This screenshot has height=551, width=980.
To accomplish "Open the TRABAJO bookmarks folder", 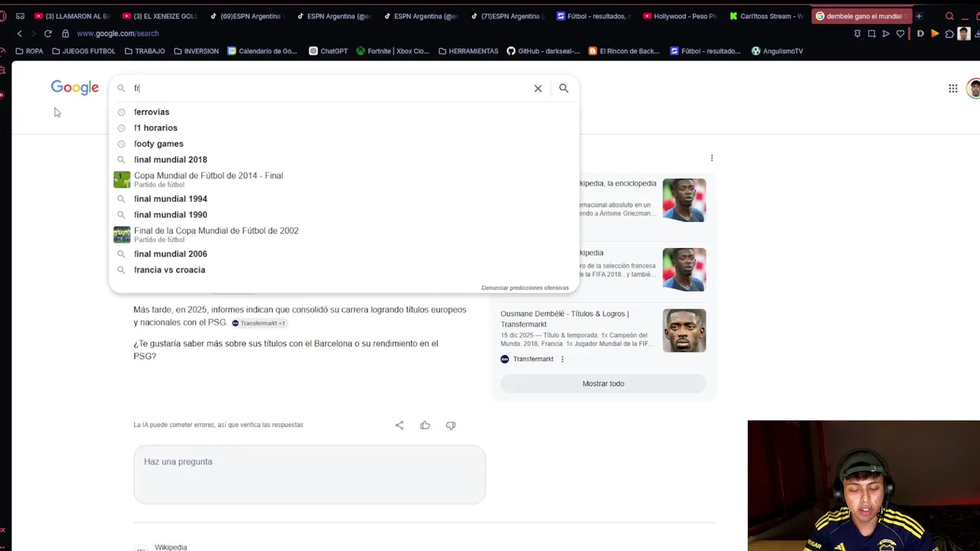I will (x=145, y=51).
